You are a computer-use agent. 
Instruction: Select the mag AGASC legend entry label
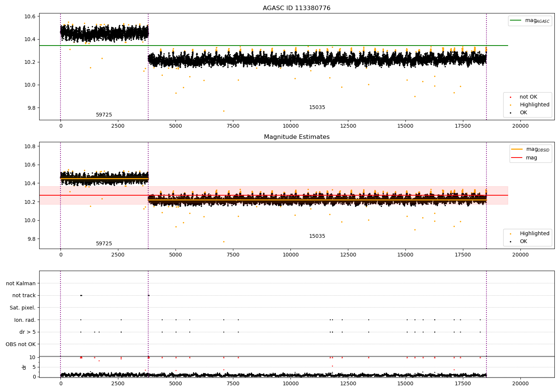pyautogui.click(x=537, y=21)
